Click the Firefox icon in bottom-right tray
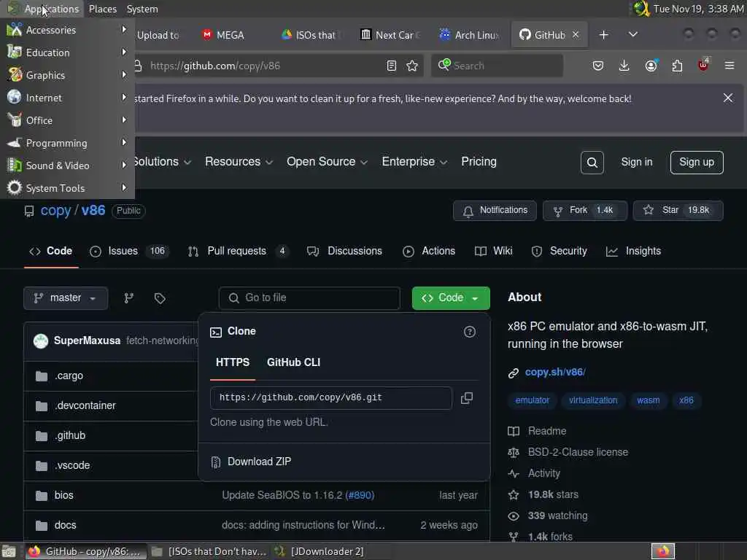 click(663, 551)
